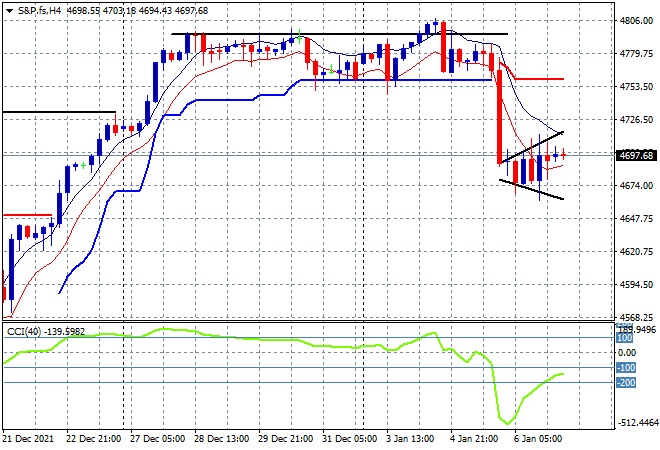
Task: Click the OHLC values 4698.55 4703.18 header
Action: pos(101,11)
